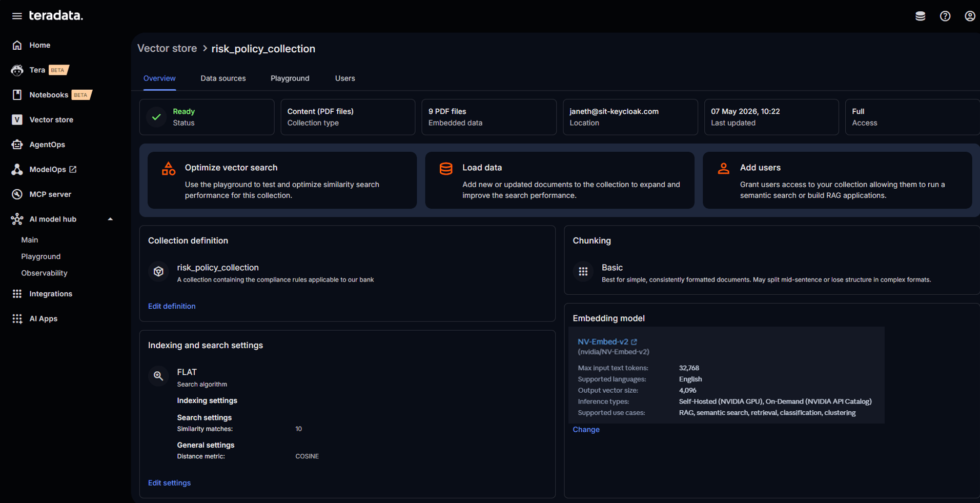Screen dimensions: 980x503
Task: Click the collection definition cube icon
Action: [158, 272]
